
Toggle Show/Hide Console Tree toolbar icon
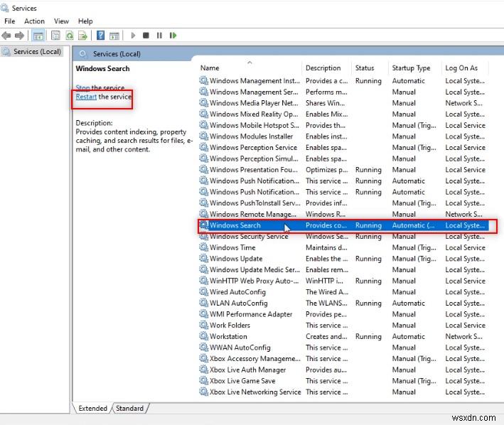38,36
